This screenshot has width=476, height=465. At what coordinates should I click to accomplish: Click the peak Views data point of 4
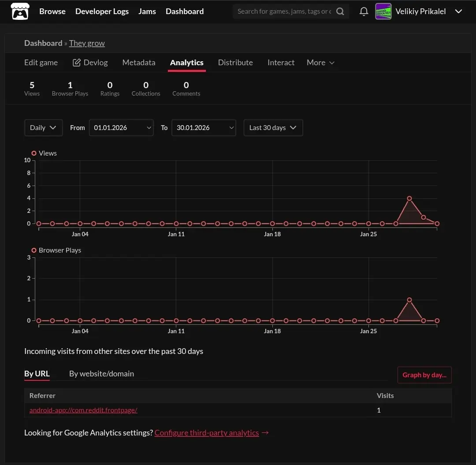tap(409, 198)
